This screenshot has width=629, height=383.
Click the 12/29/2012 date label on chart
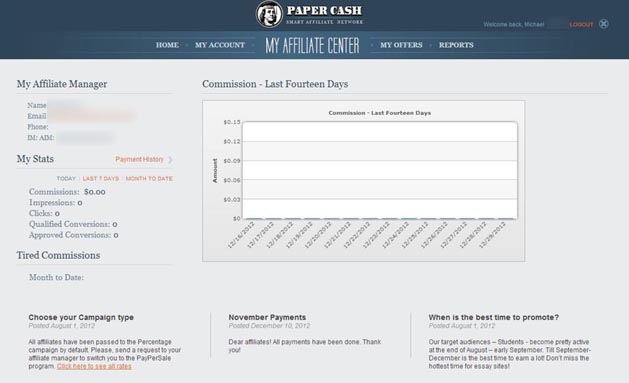(x=492, y=235)
